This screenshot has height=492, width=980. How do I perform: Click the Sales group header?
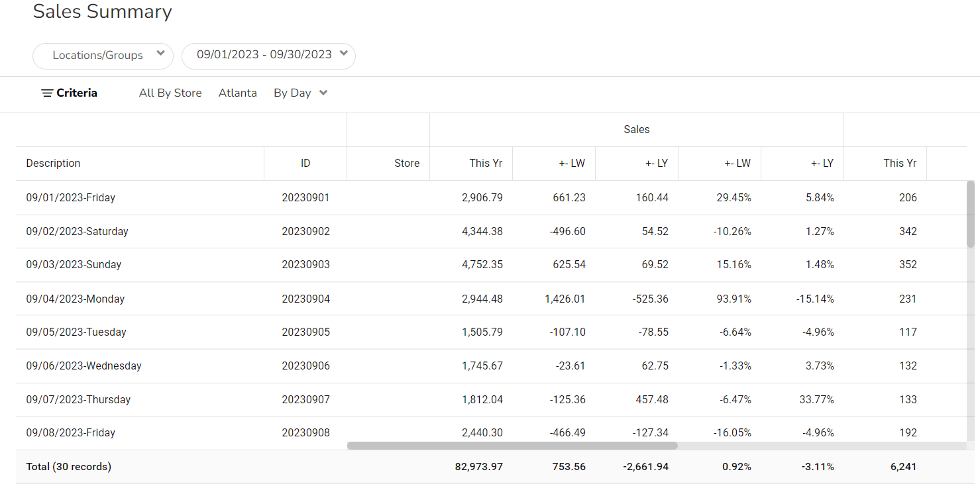636,130
